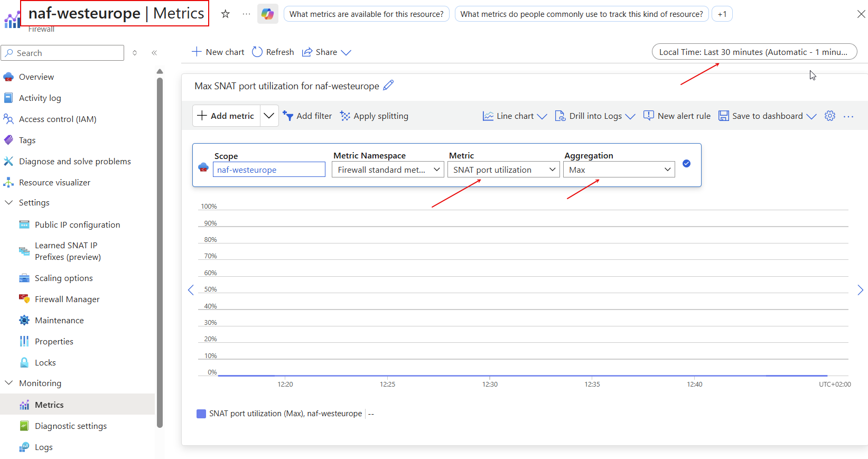Collapse the Settings section in sidebar
The image size is (868, 459).
[x=9, y=203]
